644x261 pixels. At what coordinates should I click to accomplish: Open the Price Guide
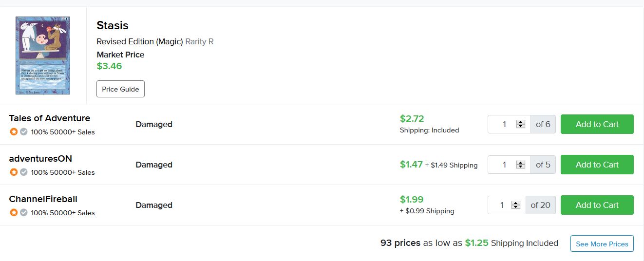pos(120,89)
